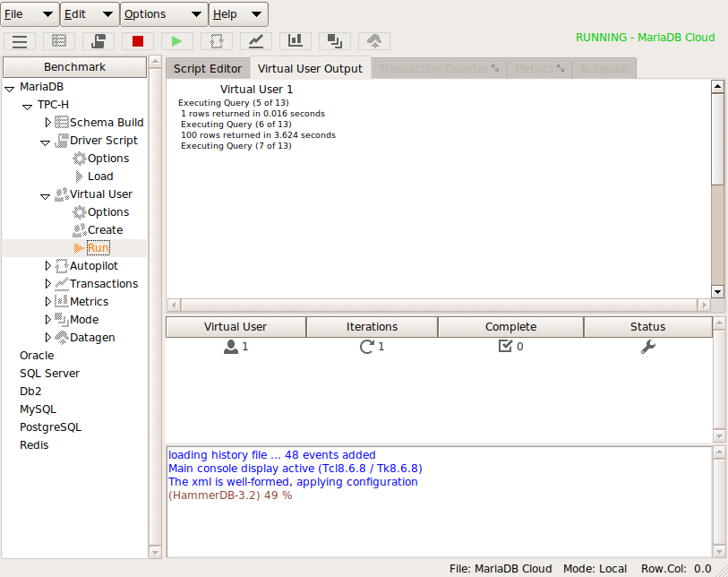
Task: Open the Transaction Counter line chart icon
Action: coord(256,41)
